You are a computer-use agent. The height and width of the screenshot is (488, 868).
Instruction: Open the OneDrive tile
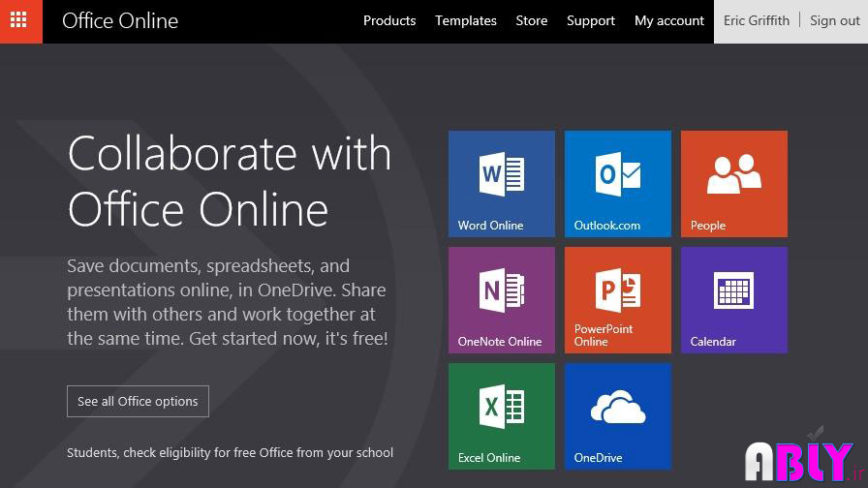pyautogui.click(x=618, y=416)
